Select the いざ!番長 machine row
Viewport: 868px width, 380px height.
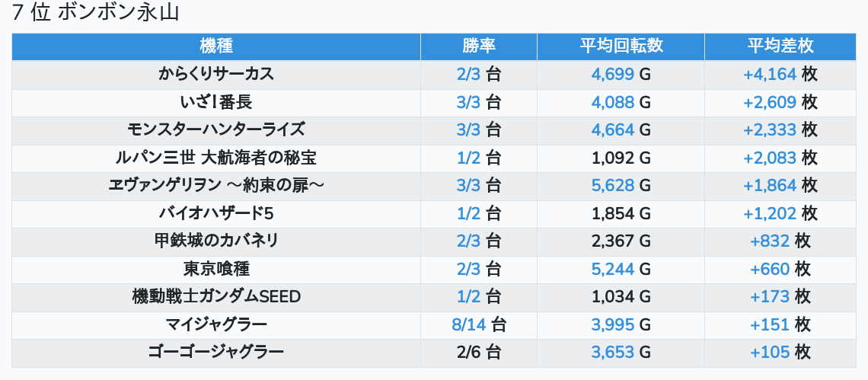tap(434, 103)
